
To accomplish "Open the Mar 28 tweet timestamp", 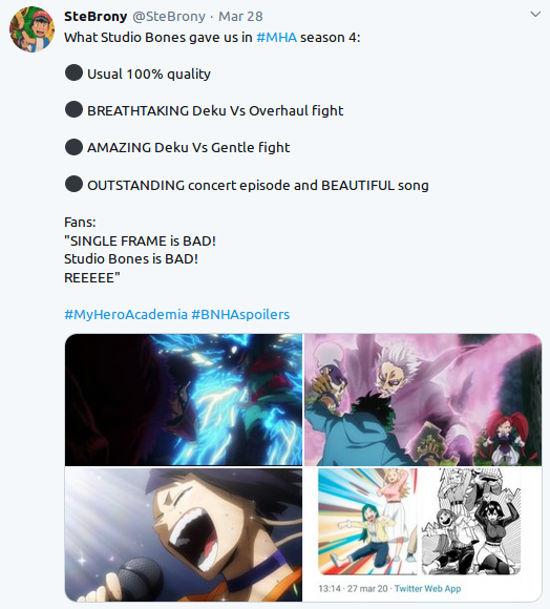I will [x=240, y=16].
